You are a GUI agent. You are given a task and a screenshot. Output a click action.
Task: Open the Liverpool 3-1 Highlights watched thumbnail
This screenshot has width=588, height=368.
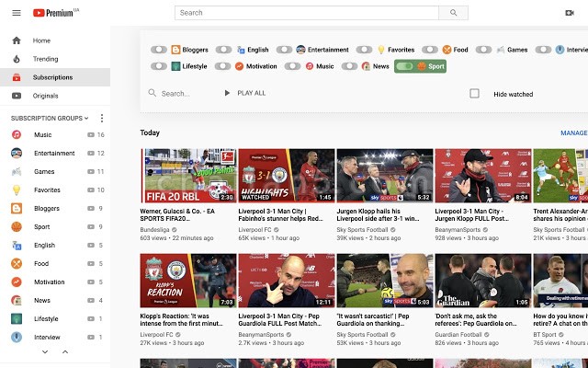click(287, 176)
